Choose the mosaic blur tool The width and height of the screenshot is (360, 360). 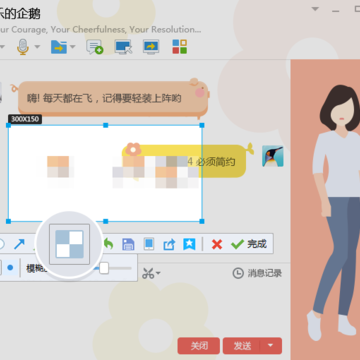tap(69, 244)
